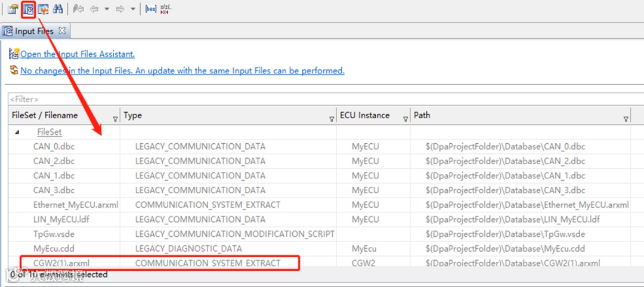Screen dimensions: 644x287
Task: Select the Input Files tab
Action: click(x=33, y=31)
